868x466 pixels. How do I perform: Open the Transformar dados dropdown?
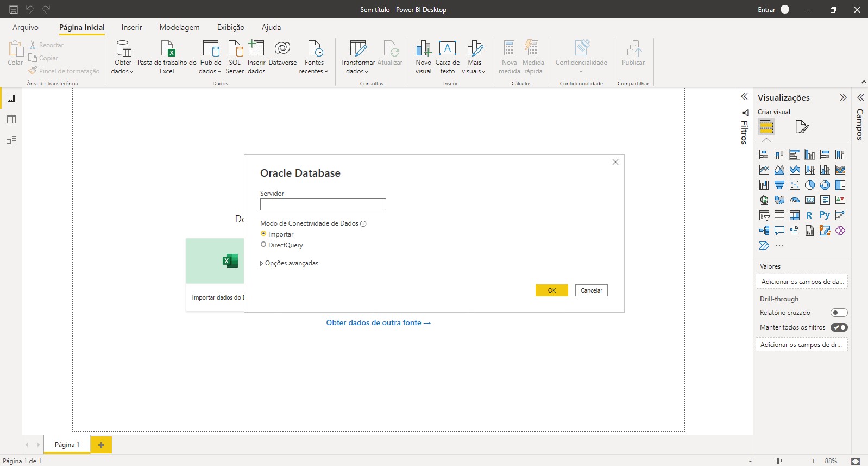(357, 57)
